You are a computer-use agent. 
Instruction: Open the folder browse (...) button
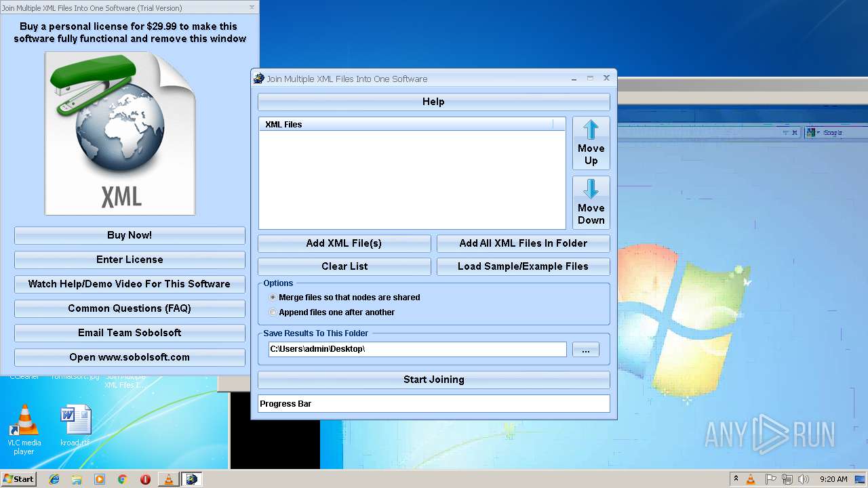pos(585,350)
